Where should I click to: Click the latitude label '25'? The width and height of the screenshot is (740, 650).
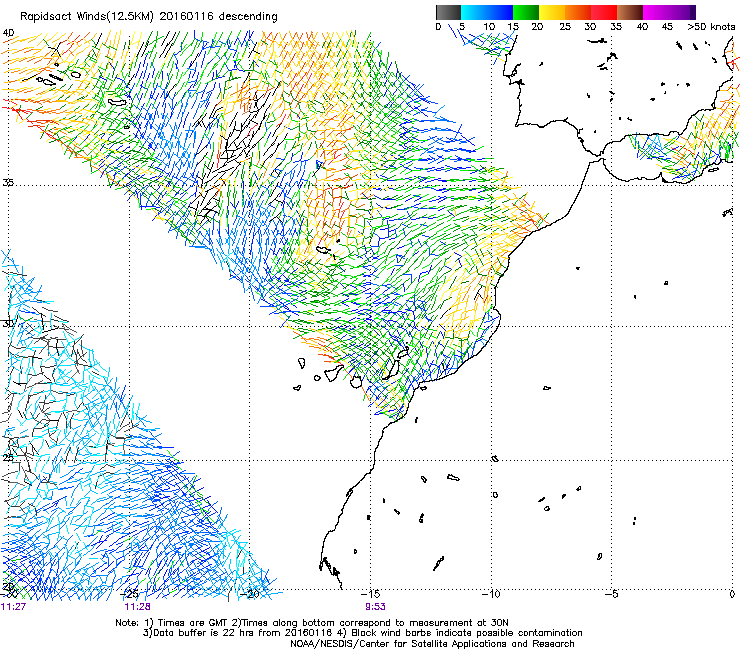(x=8, y=458)
